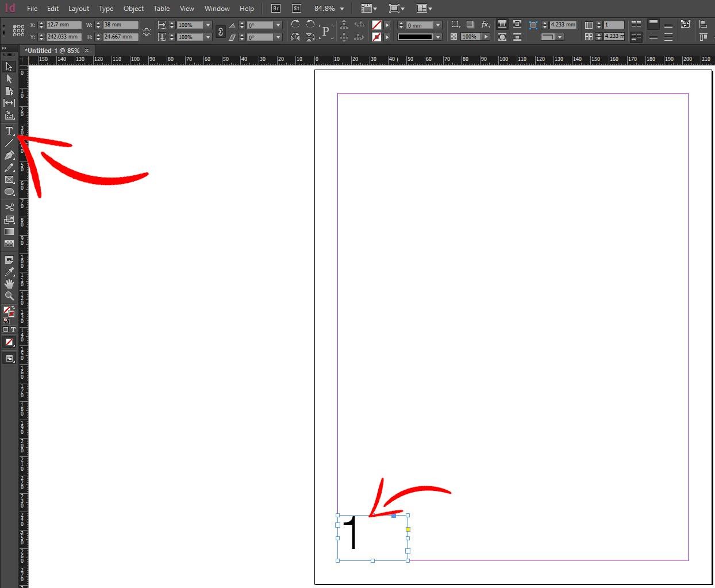Image resolution: width=715 pixels, height=588 pixels.
Task: Select the Line tool
Action: (9, 143)
